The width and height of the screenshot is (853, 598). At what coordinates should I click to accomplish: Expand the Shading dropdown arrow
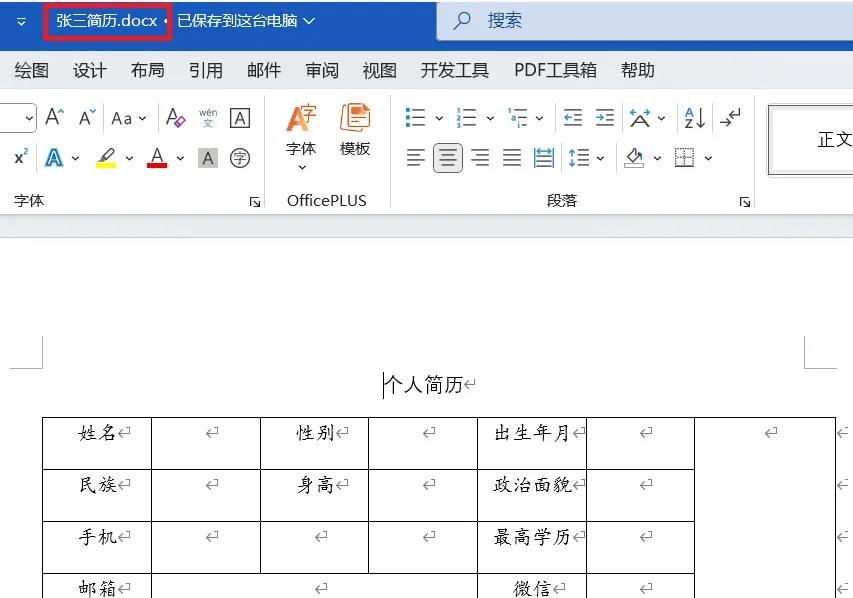(657, 159)
